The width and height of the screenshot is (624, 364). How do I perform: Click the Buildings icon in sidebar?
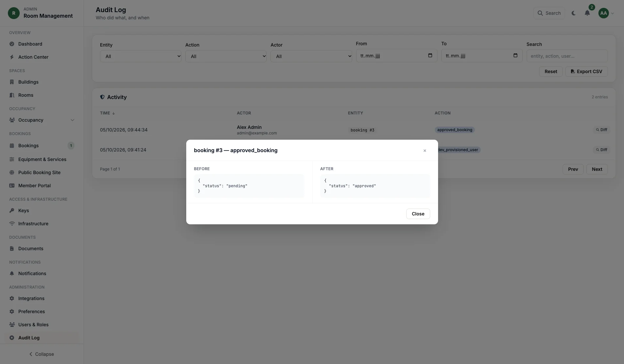coord(12,82)
